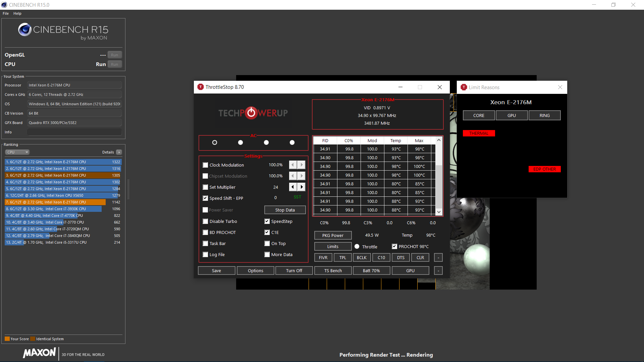The width and height of the screenshot is (644, 362).
Task: Click the TechPowerUp logo banner
Action: tap(253, 113)
